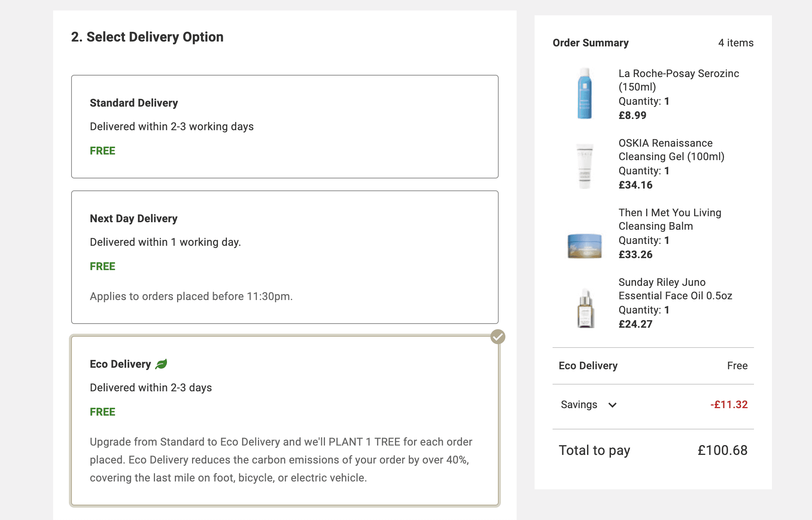
Task: Click the selected checkmark badge on Eco Delivery
Action: pos(498,337)
